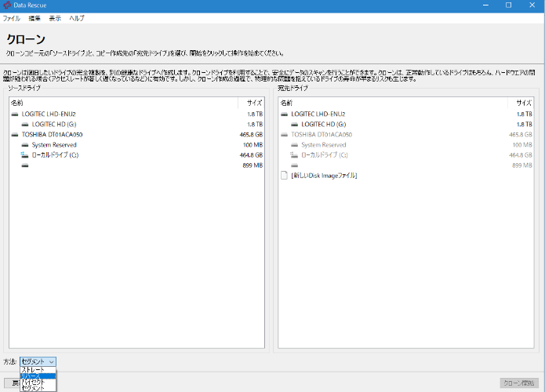
Task: Open the ヘルプ menu
Action: pyautogui.click(x=77, y=17)
